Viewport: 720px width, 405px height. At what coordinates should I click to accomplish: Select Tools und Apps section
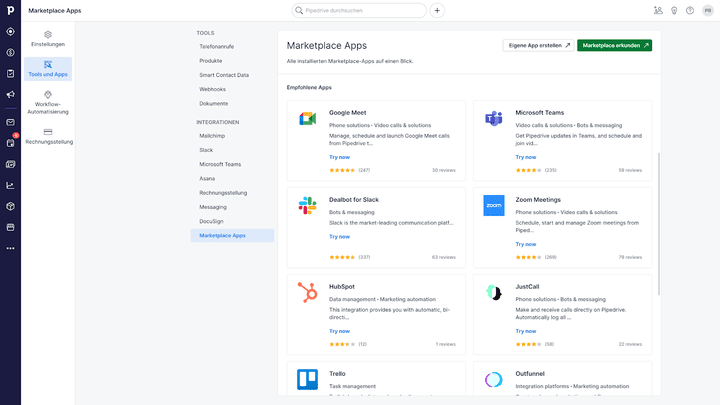(x=48, y=69)
